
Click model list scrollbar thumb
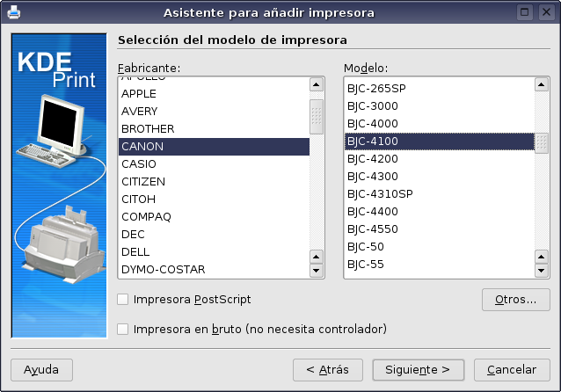click(542, 142)
